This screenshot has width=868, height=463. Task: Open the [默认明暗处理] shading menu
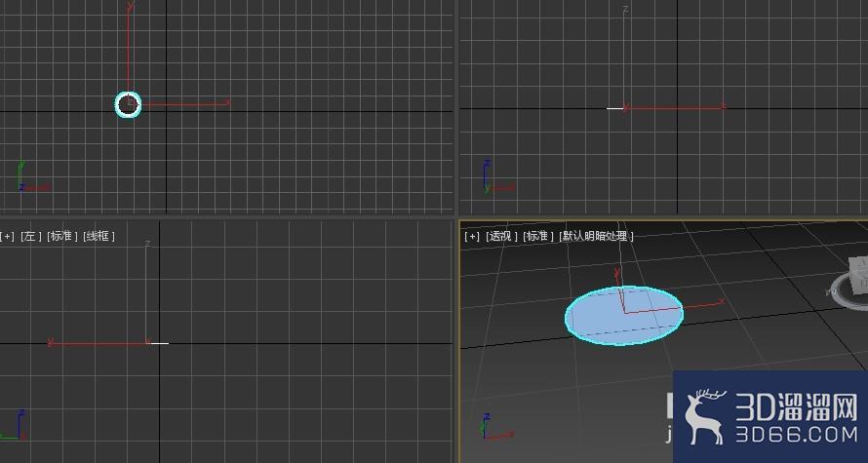(x=596, y=236)
